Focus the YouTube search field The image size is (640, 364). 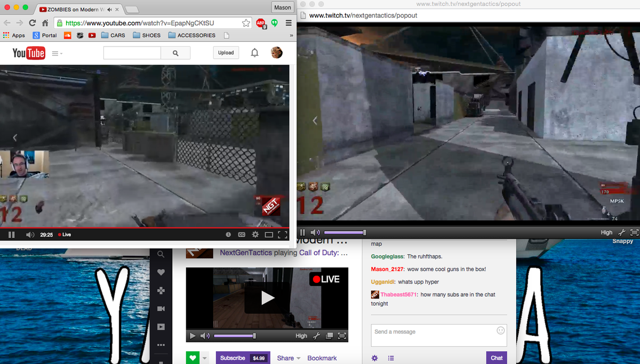coord(132,53)
